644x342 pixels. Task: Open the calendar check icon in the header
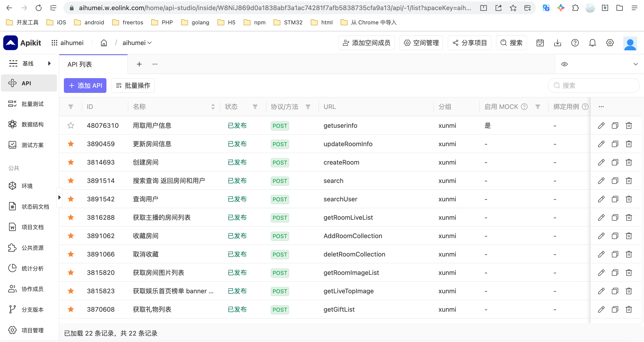click(540, 43)
